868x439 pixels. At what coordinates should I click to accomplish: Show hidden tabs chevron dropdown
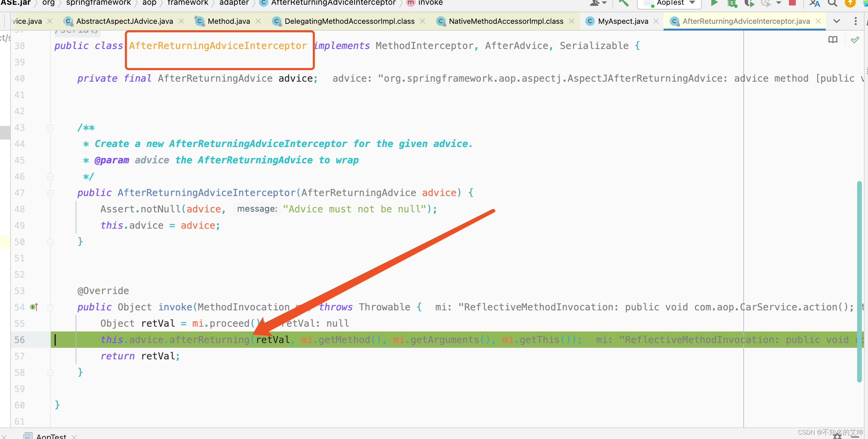pos(836,21)
